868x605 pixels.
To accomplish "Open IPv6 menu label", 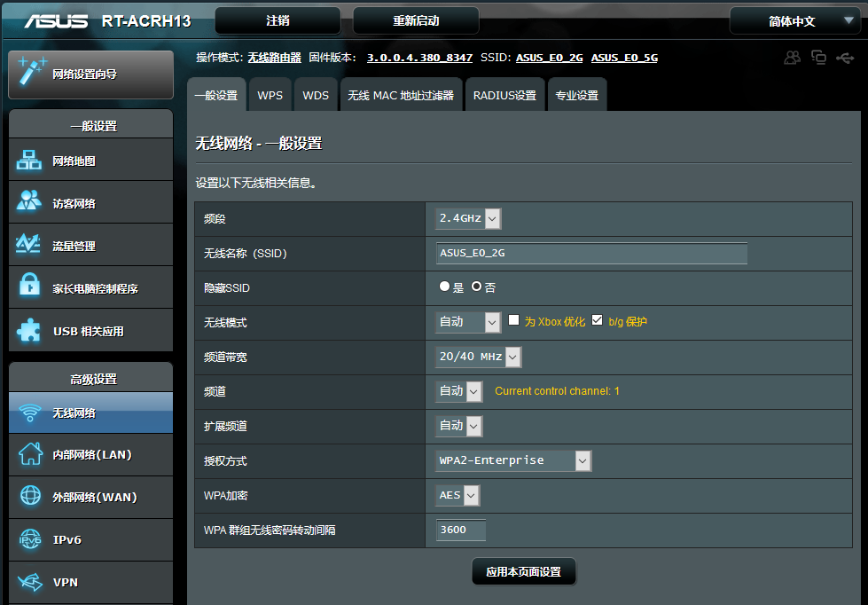I will tap(67, 539).
